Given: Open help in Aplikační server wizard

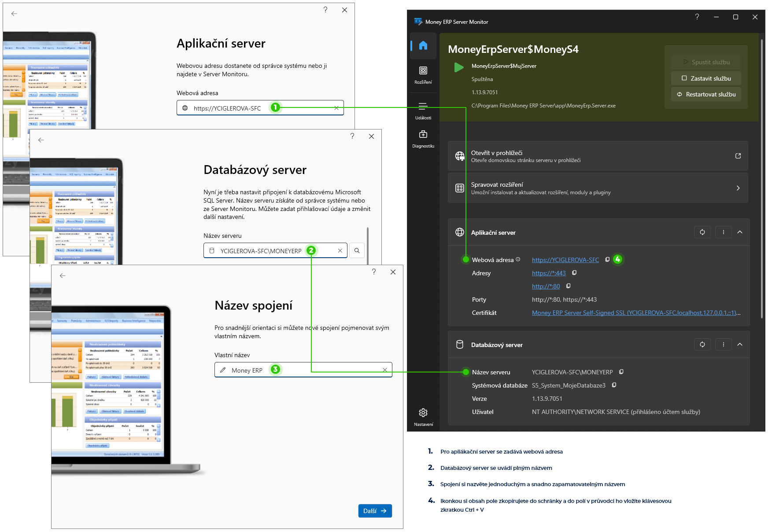Looking at the screenshot, I should pos(325,10).
